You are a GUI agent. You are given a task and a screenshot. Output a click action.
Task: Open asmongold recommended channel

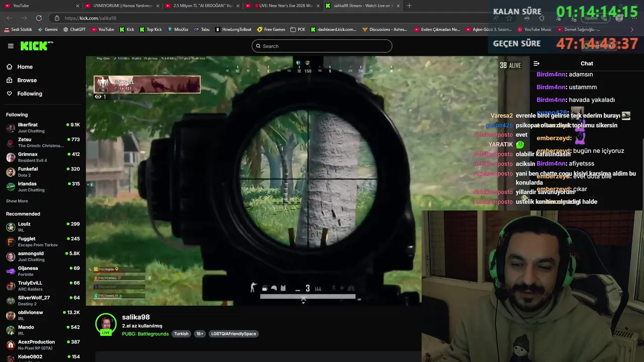click(x=43, y=256)
